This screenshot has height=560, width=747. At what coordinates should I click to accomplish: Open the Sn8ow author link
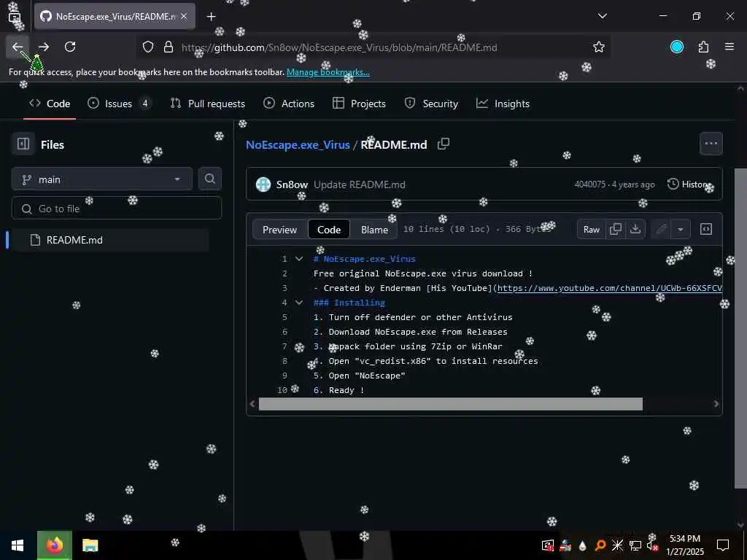(292, 184)
